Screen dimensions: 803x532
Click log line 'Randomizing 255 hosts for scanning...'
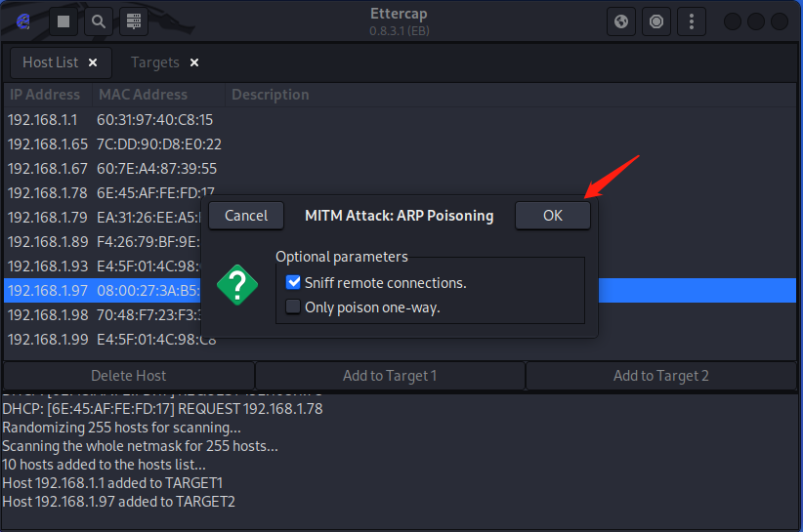pyautogui.click(x=121, y=428)
